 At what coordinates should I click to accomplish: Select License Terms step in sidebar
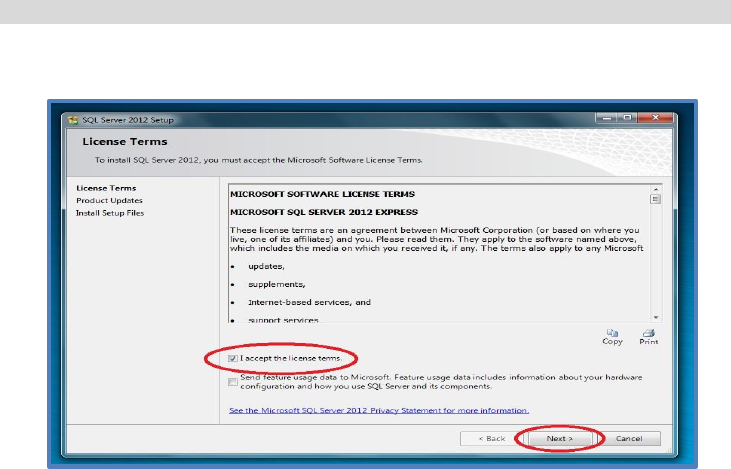(x=106, y=188)
